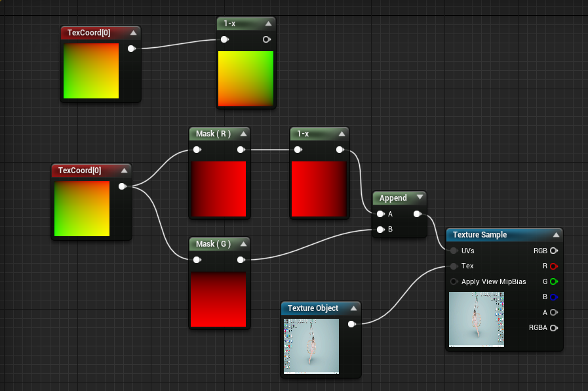Click the B input pin on Append
The height and width of the screenshot is (391, 588).
click(381, 229)
